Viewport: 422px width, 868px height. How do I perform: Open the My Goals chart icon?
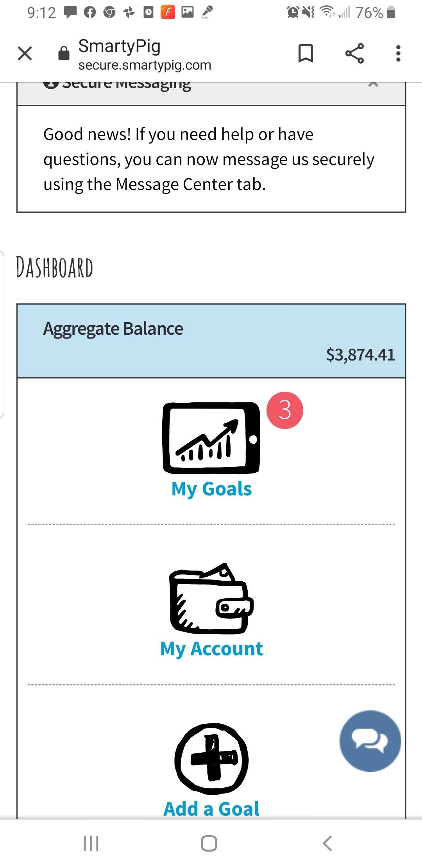click(x=211, y=438)
